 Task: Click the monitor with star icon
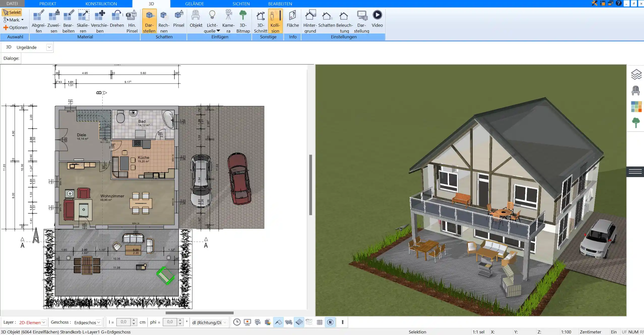pyautogui.click(x=247, y=322)
